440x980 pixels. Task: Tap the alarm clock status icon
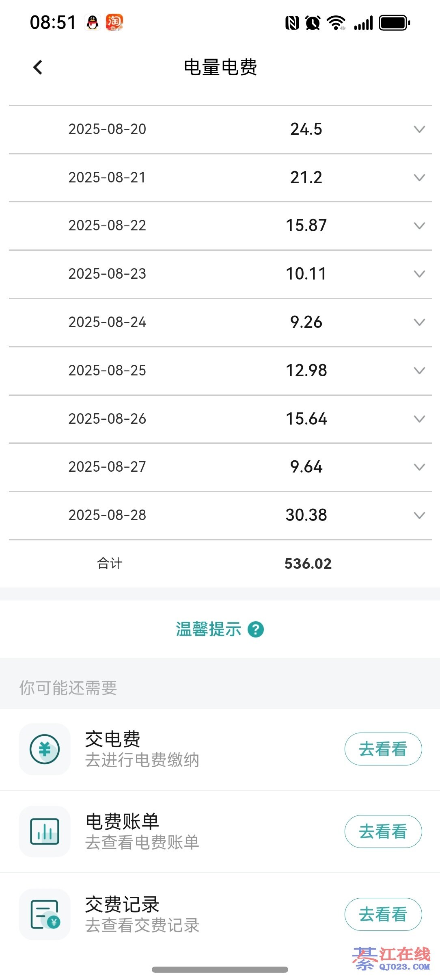point(313,23)
